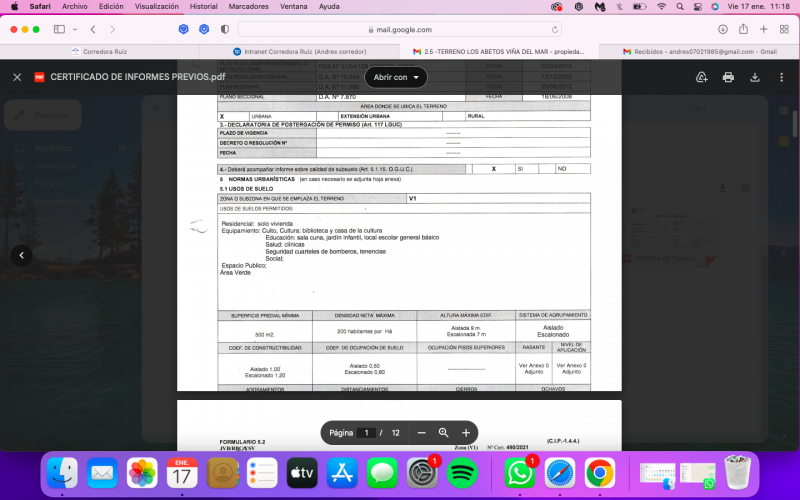Select 'Destacados' in the dimmed Gmail sidebar

[x=56, y=166]
